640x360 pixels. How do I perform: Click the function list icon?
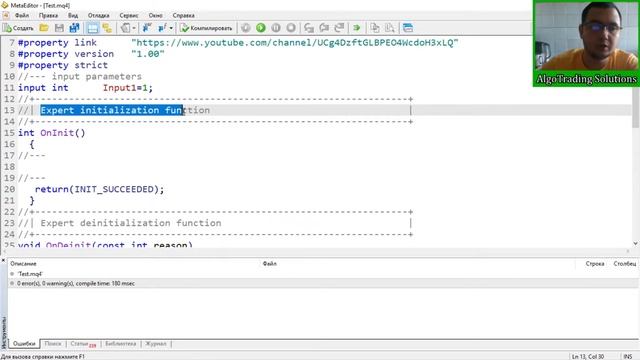point(162,28)
